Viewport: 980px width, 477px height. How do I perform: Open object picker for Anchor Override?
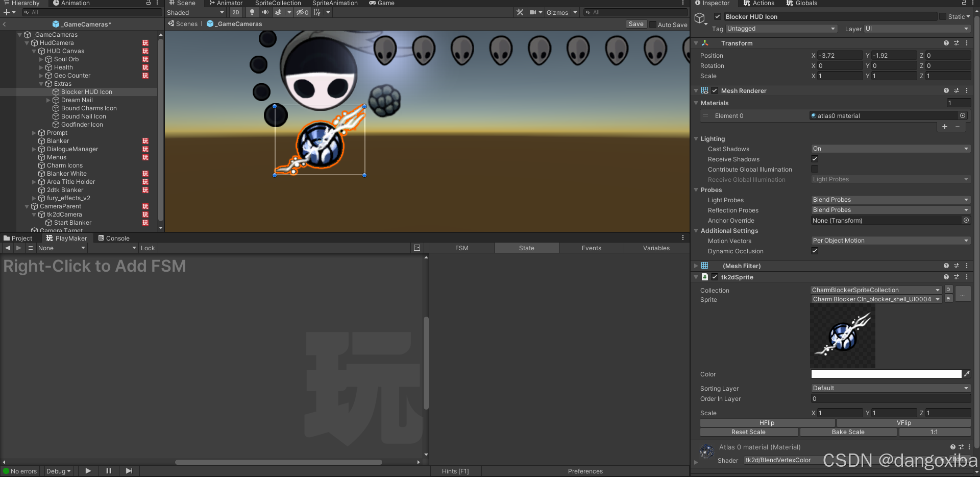(966, 220)
